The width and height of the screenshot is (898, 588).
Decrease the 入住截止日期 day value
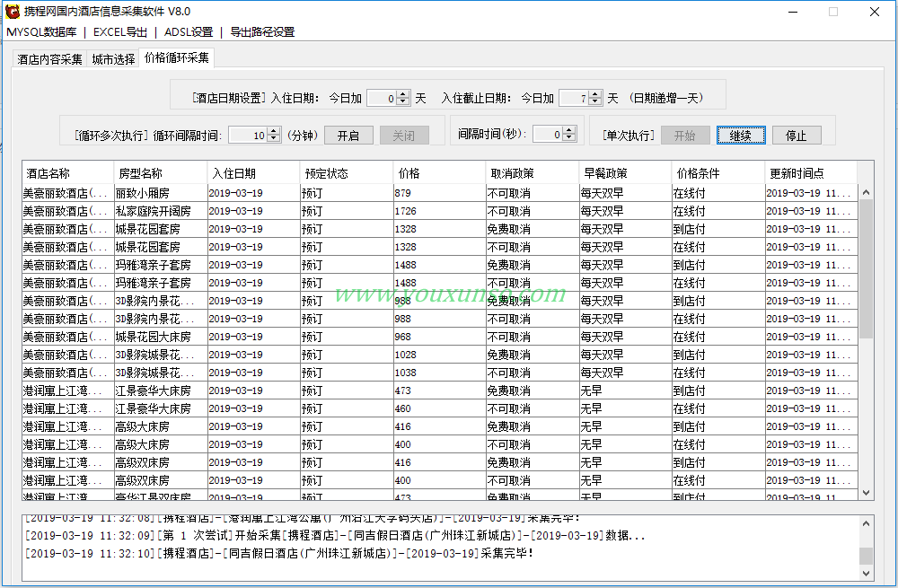(595, 102)
